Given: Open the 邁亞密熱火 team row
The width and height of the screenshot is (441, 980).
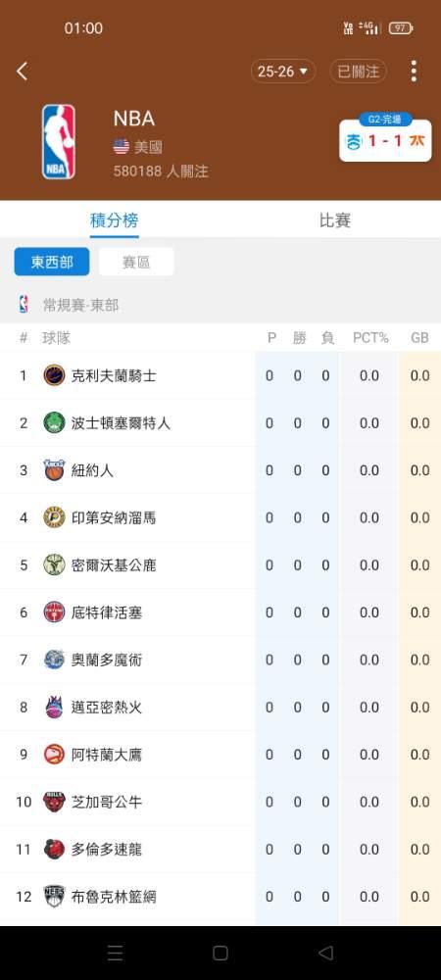Looking at the screenshot, I should 220,707.
